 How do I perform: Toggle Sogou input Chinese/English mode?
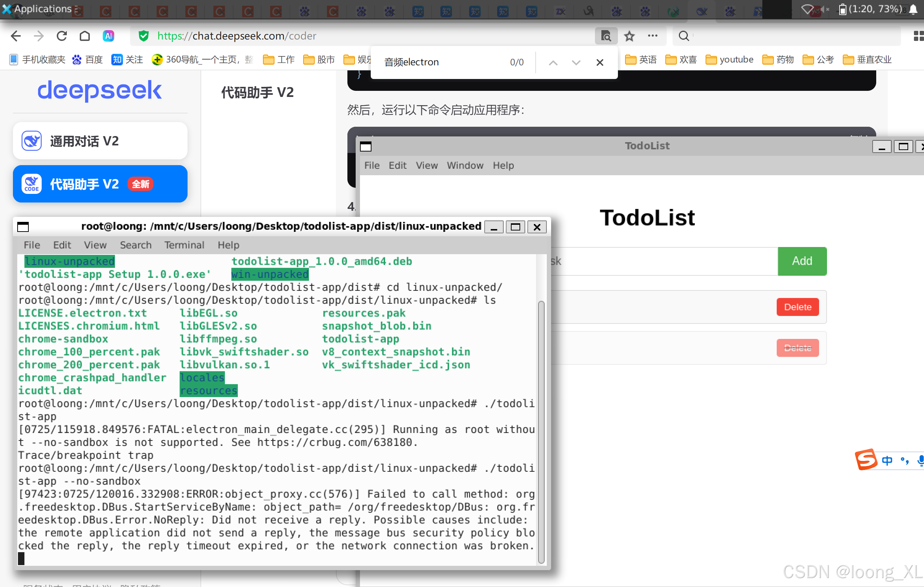(887, 461)
